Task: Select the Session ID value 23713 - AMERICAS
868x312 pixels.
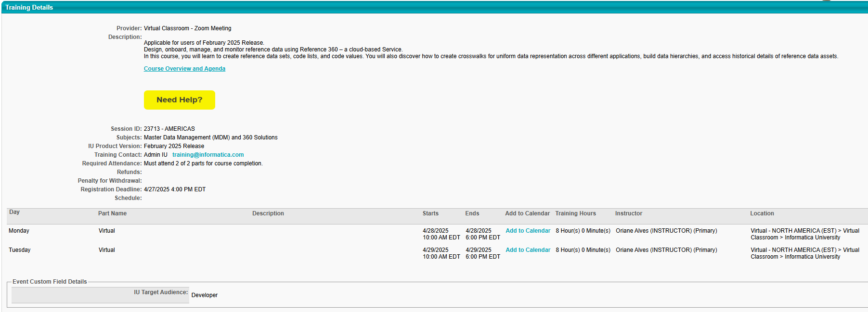Action: [169, 129]
